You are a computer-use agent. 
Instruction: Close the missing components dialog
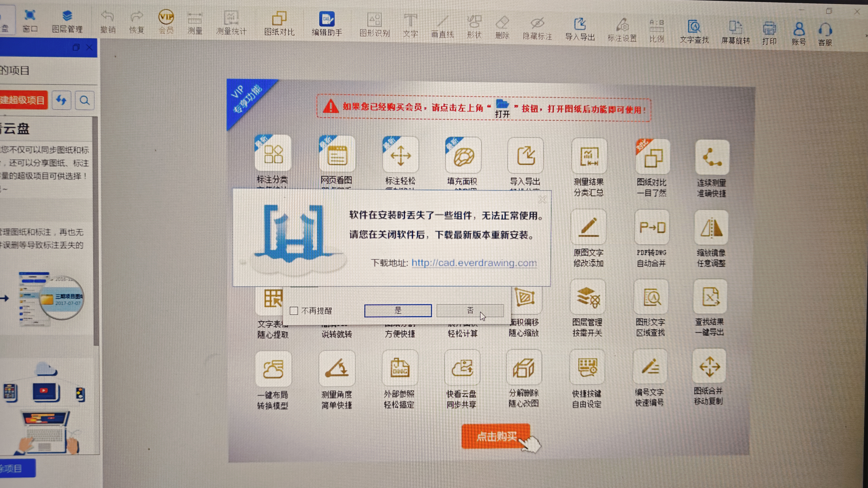(542, 199)
